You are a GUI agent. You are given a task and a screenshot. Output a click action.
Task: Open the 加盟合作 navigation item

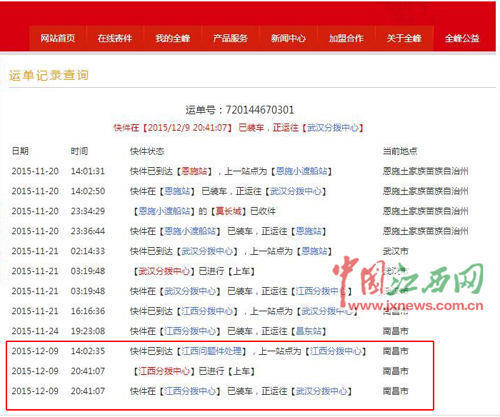346,38
